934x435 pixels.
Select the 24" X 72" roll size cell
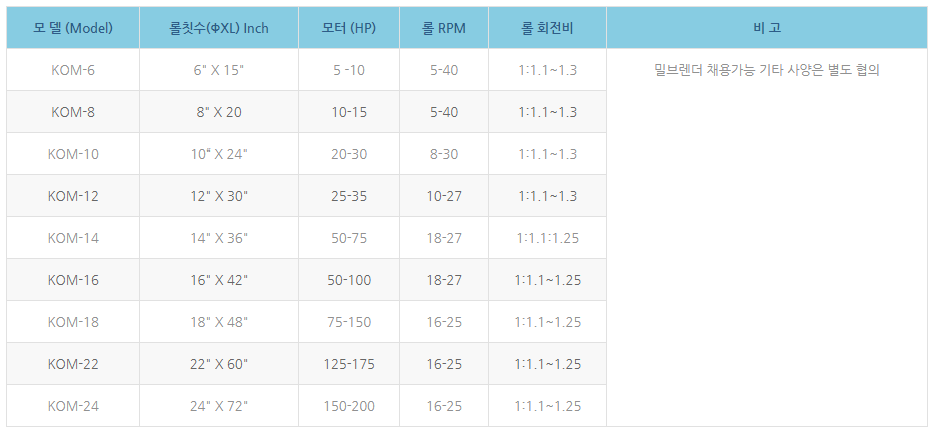tap(219, 406)
